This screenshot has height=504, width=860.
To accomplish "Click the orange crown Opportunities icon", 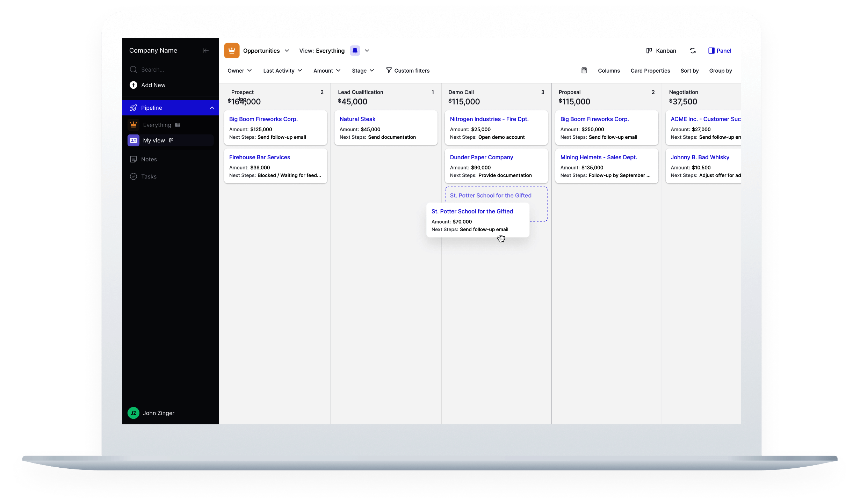I will click(232, 50).
